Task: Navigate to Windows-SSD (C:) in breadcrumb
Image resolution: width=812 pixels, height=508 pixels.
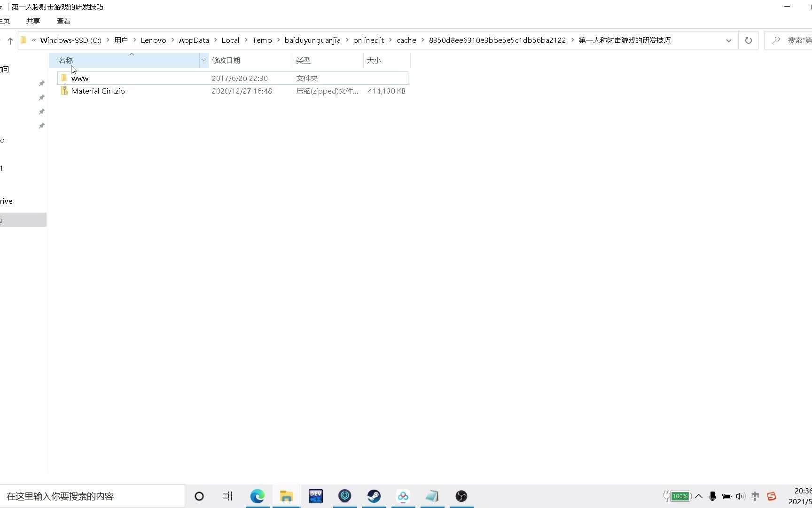Action: click(x=70, y=40)
